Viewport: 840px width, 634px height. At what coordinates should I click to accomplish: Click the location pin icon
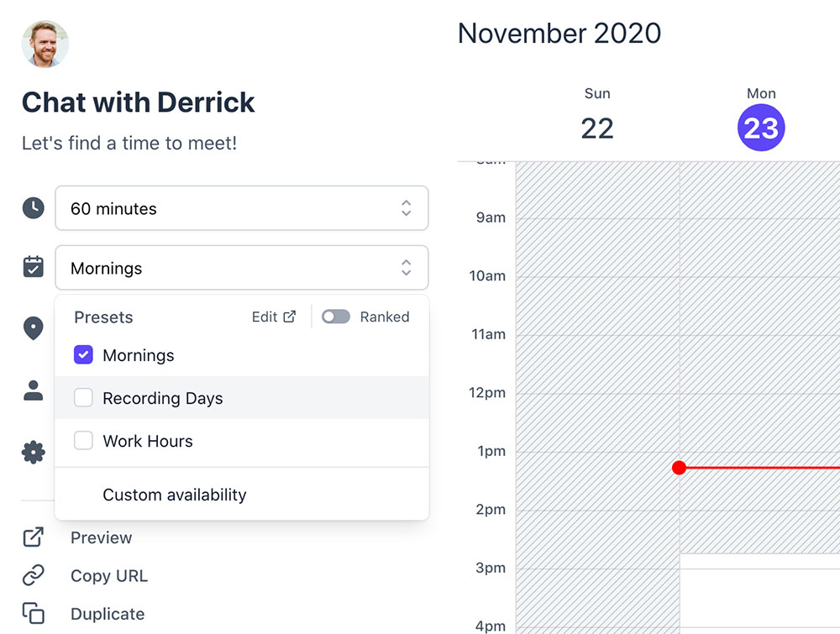[x=33, y=328]
